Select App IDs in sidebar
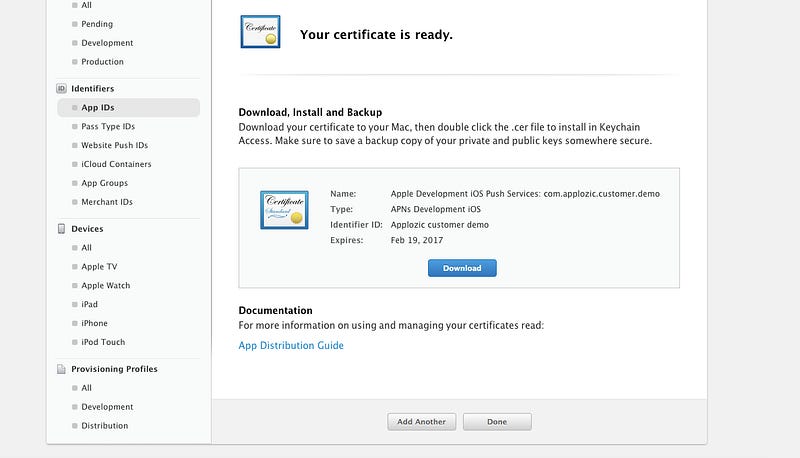This screenshot has width=800, height=458. point(129,108)
